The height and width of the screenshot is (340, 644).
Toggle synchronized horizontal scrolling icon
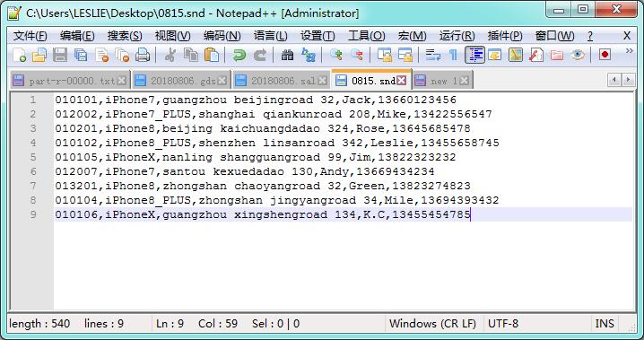(405, 55)
